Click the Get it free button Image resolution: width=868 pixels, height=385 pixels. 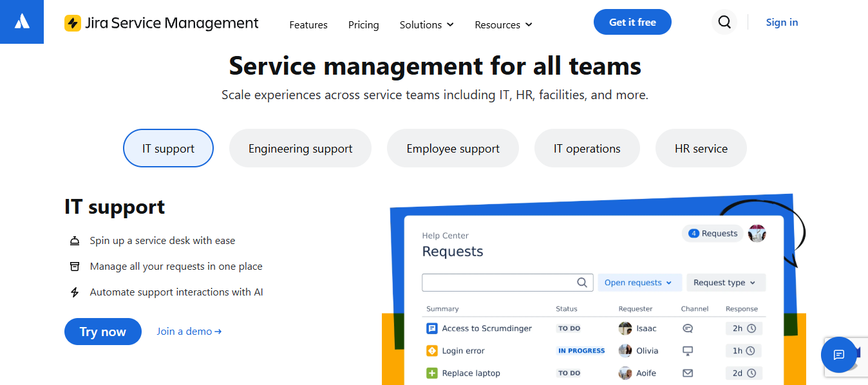(x=632, y=22)
